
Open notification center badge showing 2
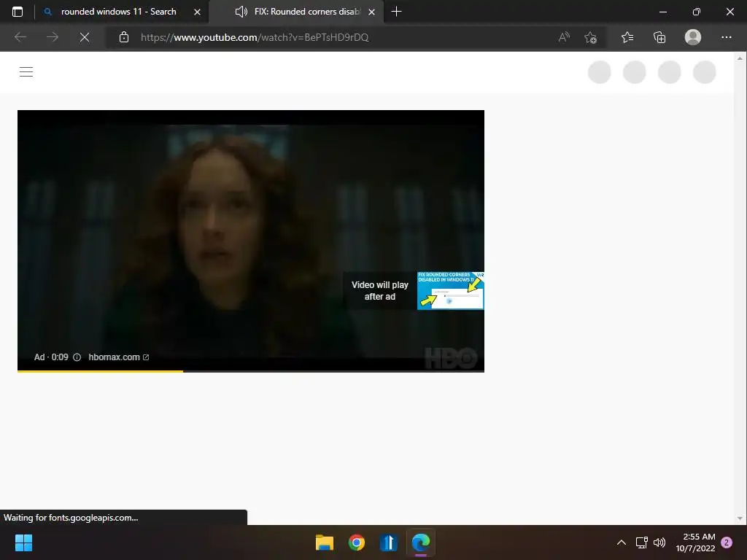tap(727, 542)
